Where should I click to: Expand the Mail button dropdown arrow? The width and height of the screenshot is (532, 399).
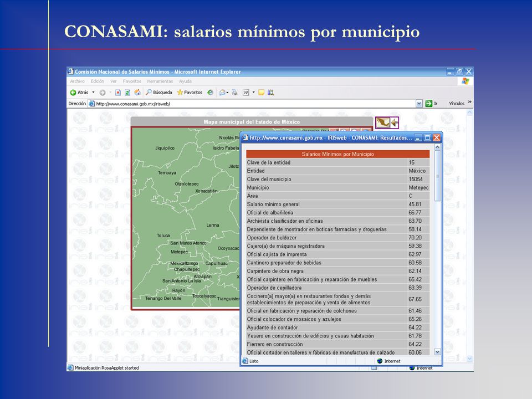(227, 93)
